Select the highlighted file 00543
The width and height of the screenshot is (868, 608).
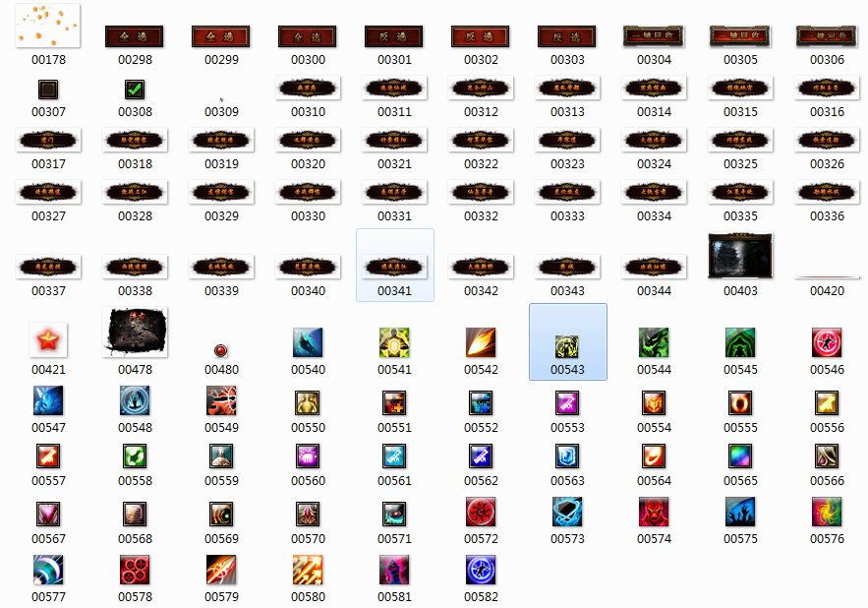point(567,345)
